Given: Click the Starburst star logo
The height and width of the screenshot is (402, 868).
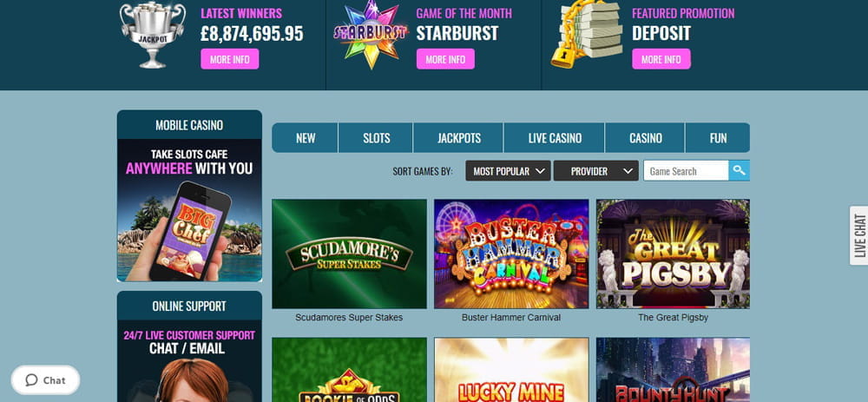Looking at the screenshot, I should [x=371, y=35].
